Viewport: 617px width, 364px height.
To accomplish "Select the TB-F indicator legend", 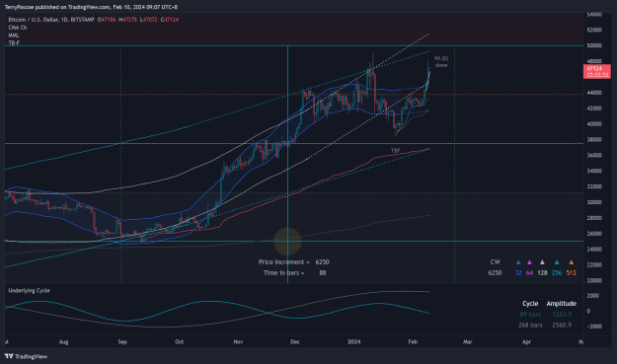I will [x=14, y=42].
